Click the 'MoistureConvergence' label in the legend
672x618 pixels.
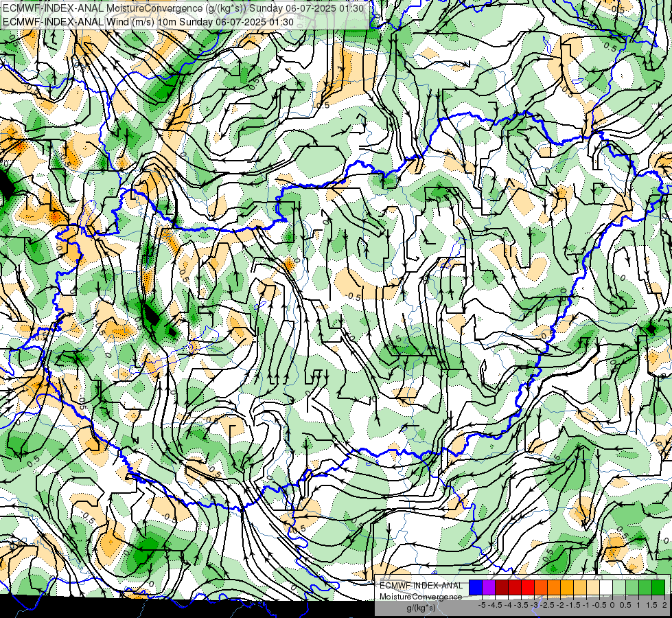click(421, 597)
